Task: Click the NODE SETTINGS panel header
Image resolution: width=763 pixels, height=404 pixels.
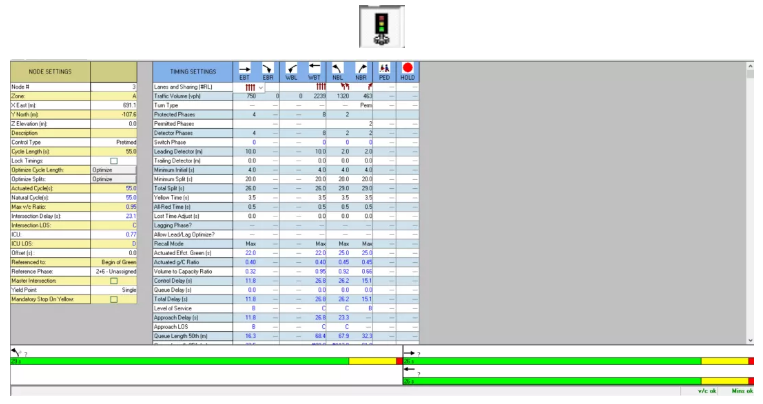Action: [50, 72]
